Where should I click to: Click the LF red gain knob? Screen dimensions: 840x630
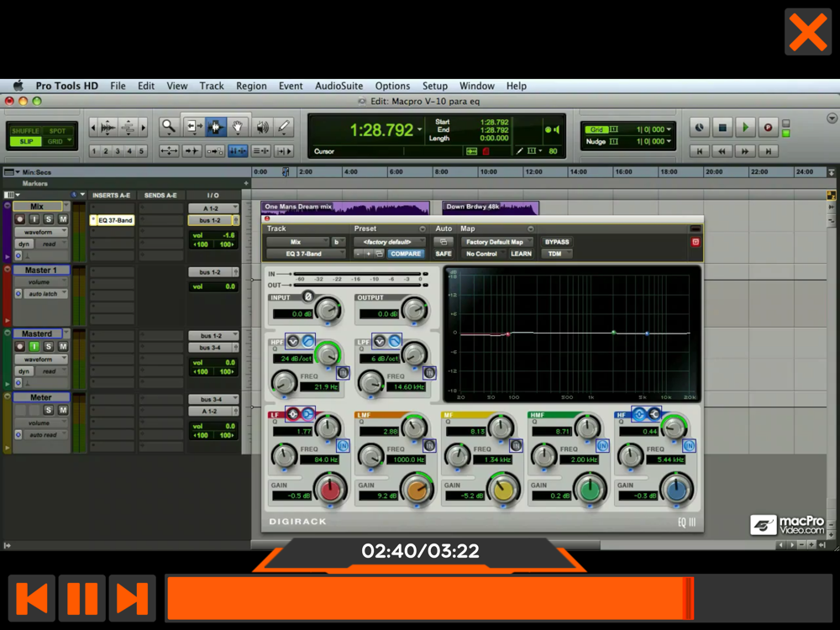[x=330, y=489]
